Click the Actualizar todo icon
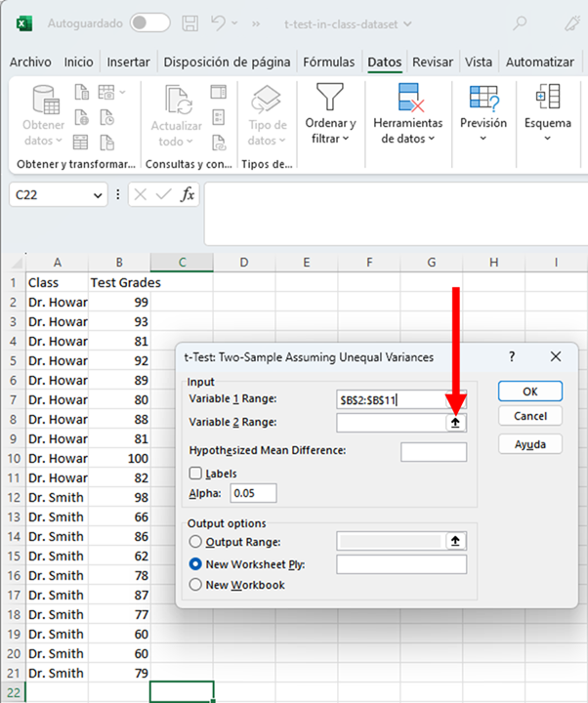Viewport: 588px width, 703px height. click(177, 100)
